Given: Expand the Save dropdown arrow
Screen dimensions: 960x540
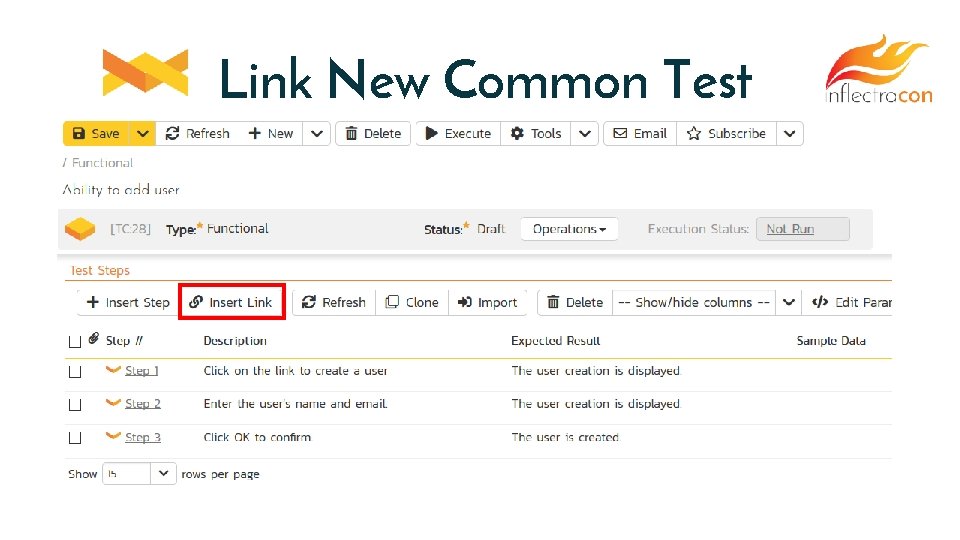Looking at the screenshot, I should pos(143,134).
